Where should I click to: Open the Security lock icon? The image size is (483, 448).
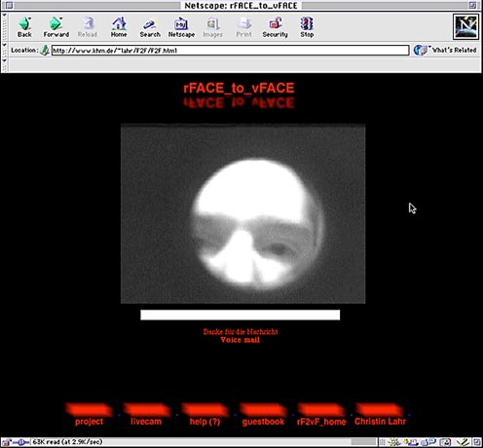tap(275, 27)
